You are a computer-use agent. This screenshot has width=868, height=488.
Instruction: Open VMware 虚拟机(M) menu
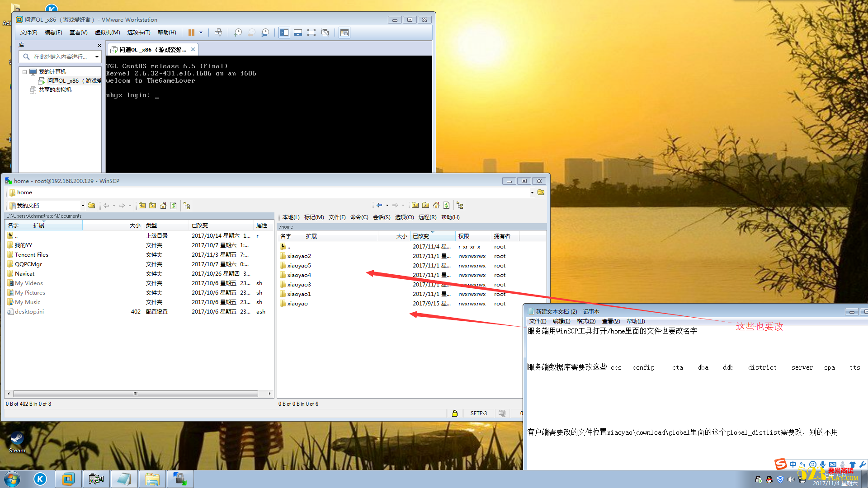point(108,33)
